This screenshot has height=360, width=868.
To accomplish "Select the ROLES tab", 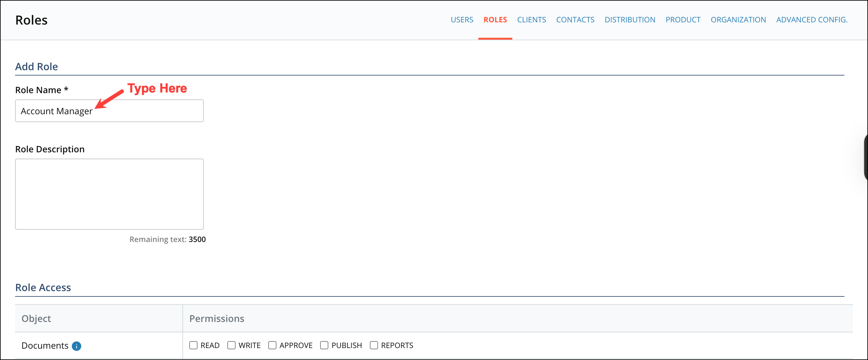I will click(x=495, y=20).
